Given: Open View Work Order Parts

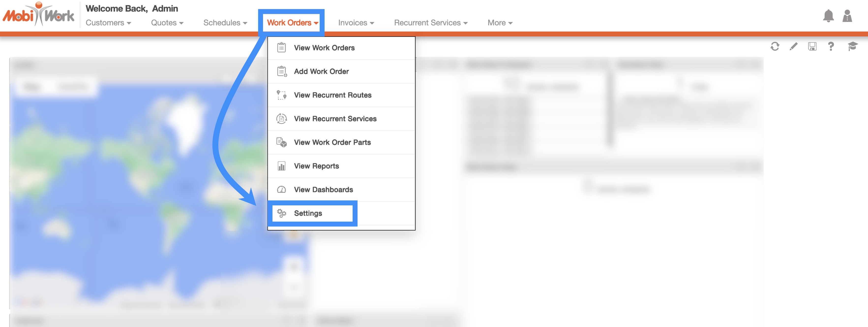Looking at the screenshot, I should (x=332, y=142).
